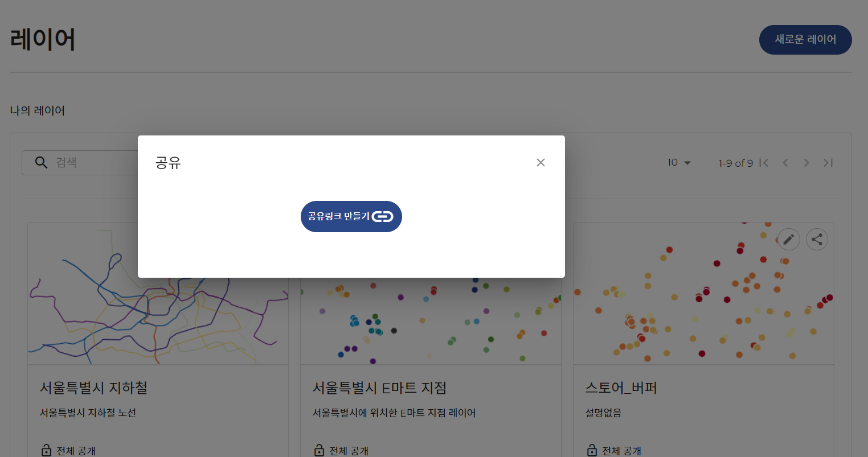The image size is (868, 457).
Task: Jump to the last page of layers
Action: [828, 163]
